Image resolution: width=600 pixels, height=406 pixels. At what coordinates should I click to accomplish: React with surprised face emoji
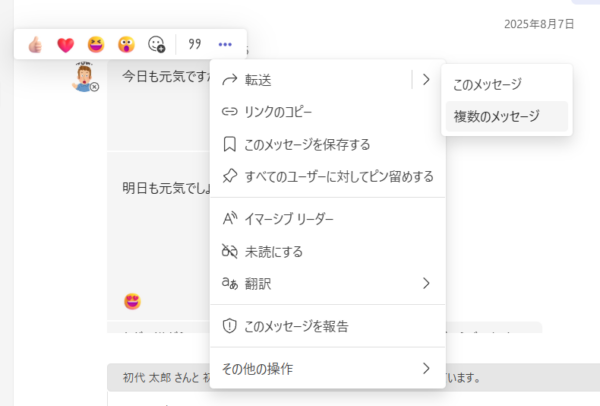click(x=125, y=44)
